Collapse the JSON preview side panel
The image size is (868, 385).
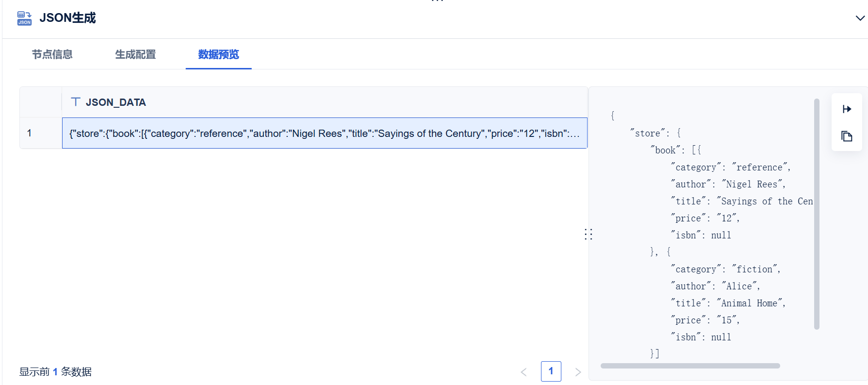(847, 109)
